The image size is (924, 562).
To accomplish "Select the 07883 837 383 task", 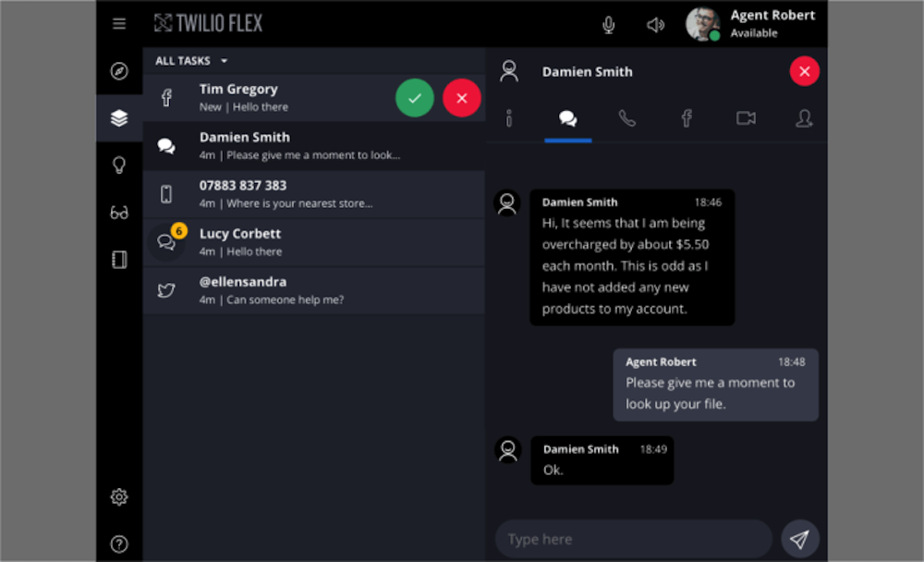I will [x=313, y=195].
